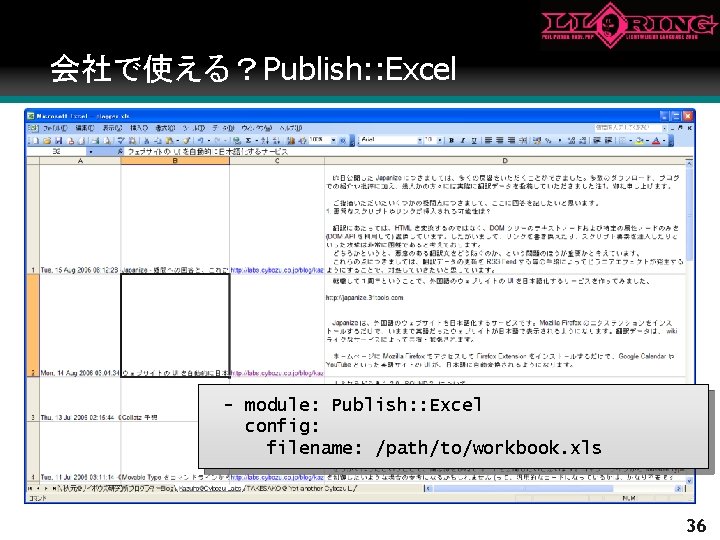Click the Currency style icon
This screenshot has width=720, height=540.
pos(537,141)
